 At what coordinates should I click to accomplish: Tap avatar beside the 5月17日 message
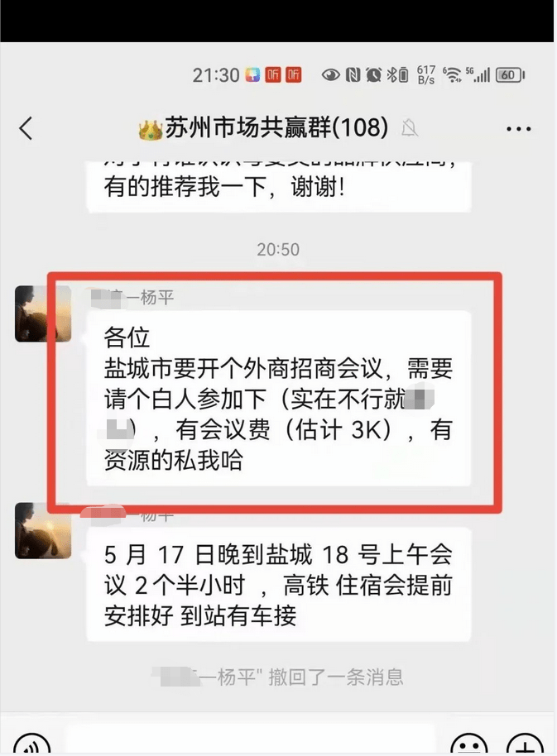(43, 531)
